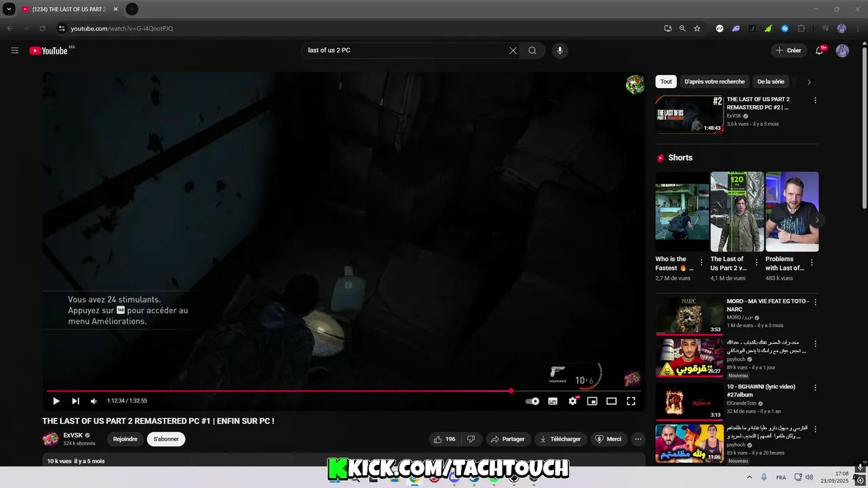
Task: Share the video via Partager
Action: (x=507, y=439)
